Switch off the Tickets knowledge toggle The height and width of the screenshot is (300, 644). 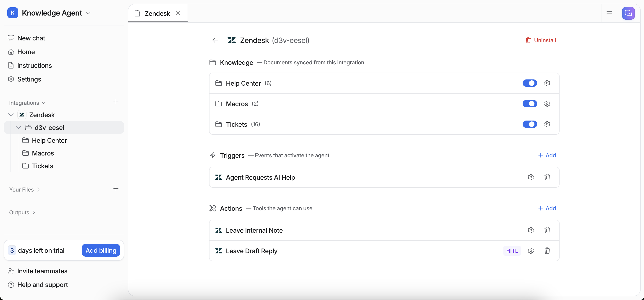tap(529, 124)
